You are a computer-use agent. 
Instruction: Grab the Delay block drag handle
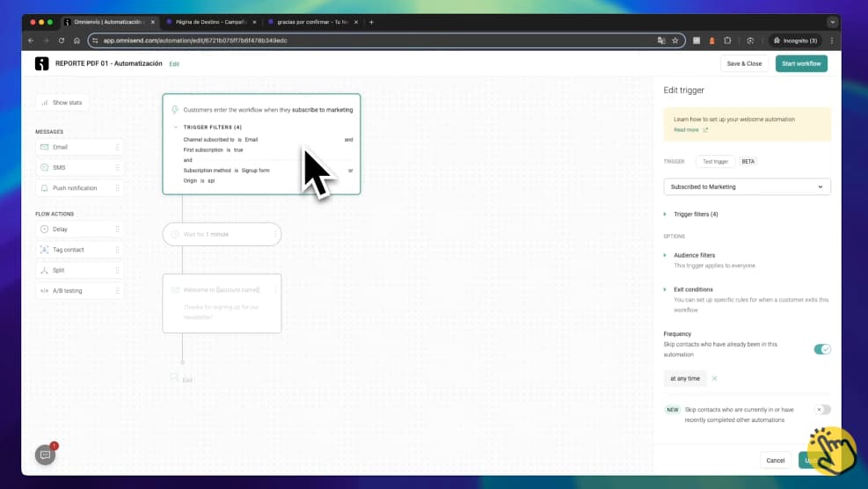pyautogui.click(x=117, y=230)
